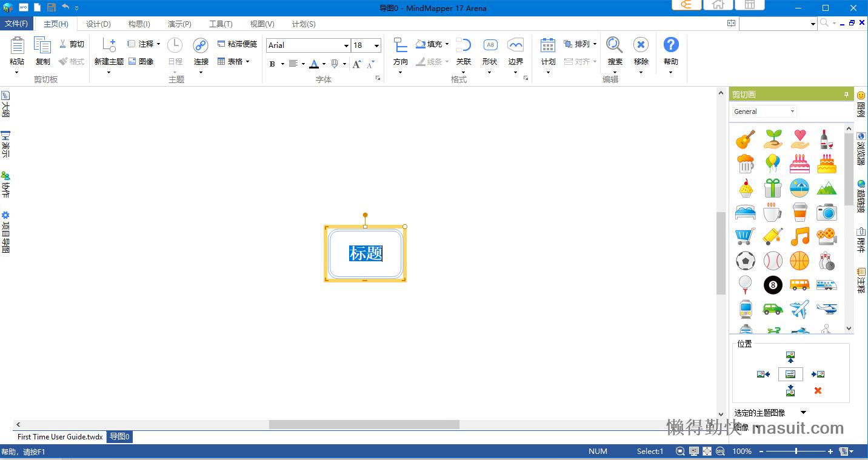The width and height of the screenshot is (868, 460).
Task: Open the Plan (计划) calendar icon
Action: pos(548,45)
